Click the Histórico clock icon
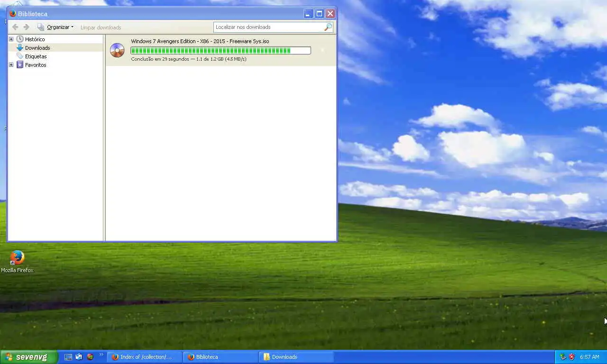This screenshot has width=607, height=364. (x=20, y=39)
